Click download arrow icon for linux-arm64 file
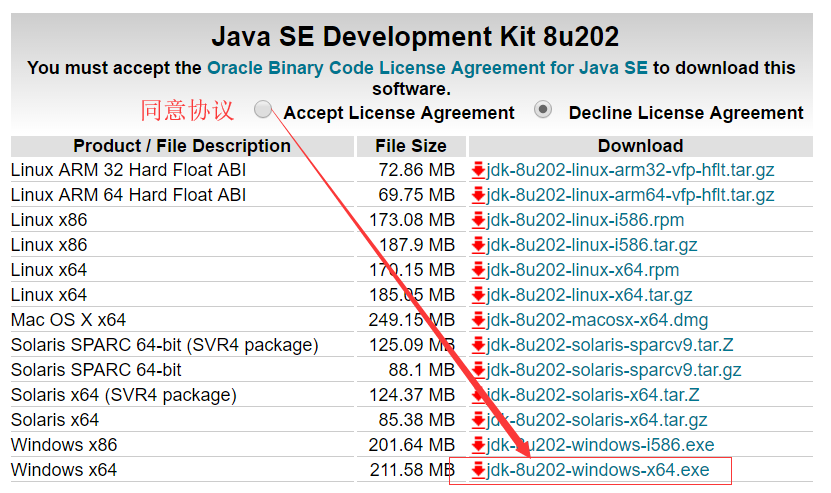Screen dimensions: 831x493 pyautogui.click(x=479, y=195)
